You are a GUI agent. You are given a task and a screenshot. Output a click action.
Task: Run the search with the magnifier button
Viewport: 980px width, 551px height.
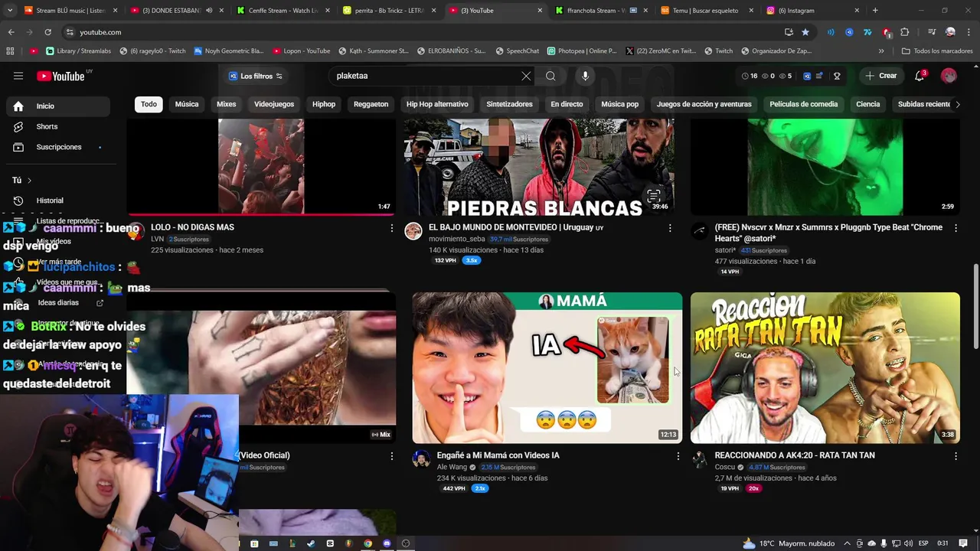[550, 76]
